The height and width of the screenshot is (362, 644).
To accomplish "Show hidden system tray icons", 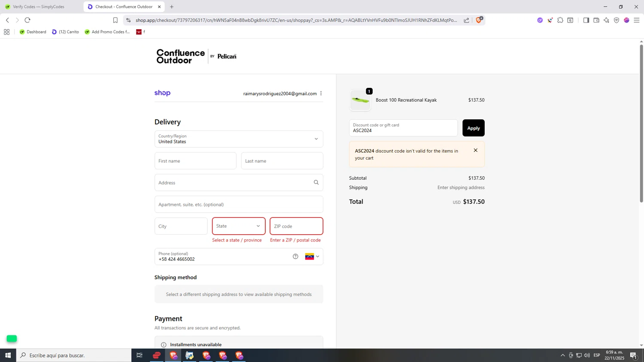I will [562, 355].
